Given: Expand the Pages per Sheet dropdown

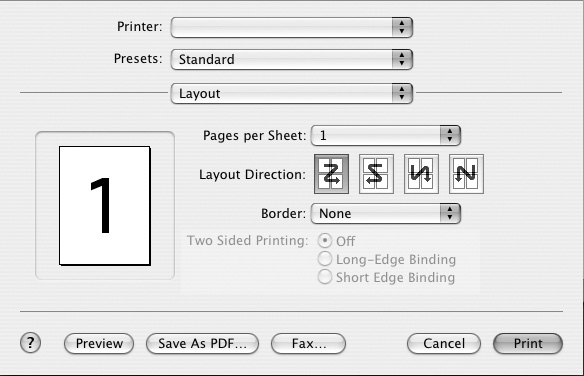Looking at the screenshot, I should tap(386, 136).
